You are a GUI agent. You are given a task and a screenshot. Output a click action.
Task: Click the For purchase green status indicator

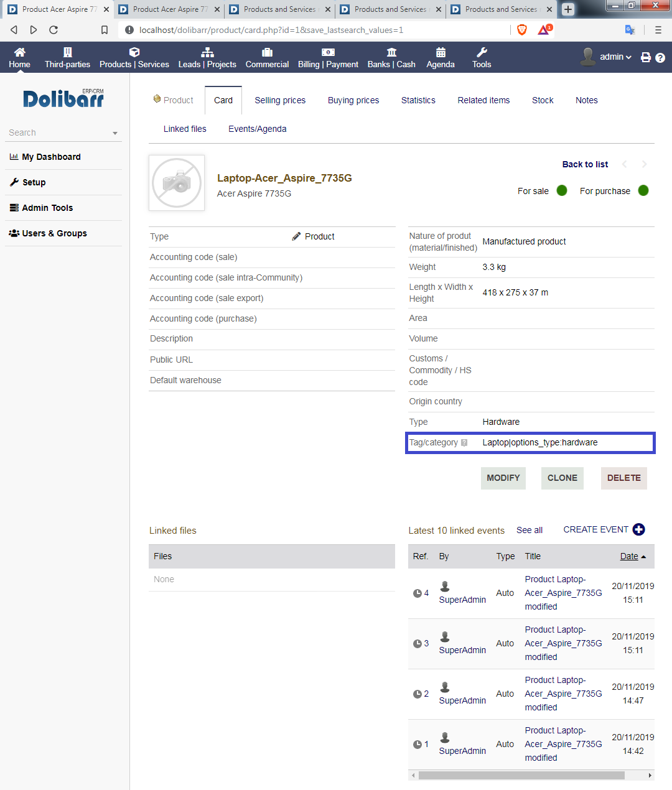coord(643,190)
